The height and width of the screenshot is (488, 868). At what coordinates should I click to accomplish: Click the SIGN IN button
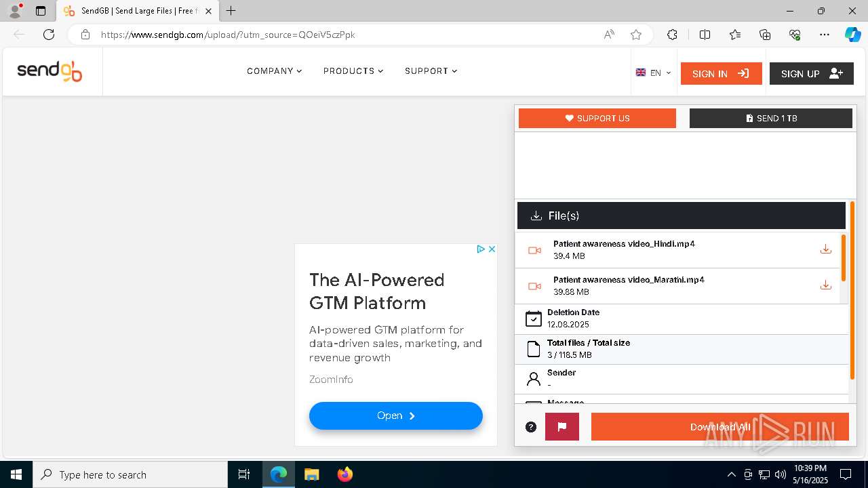tap(721, 73)
